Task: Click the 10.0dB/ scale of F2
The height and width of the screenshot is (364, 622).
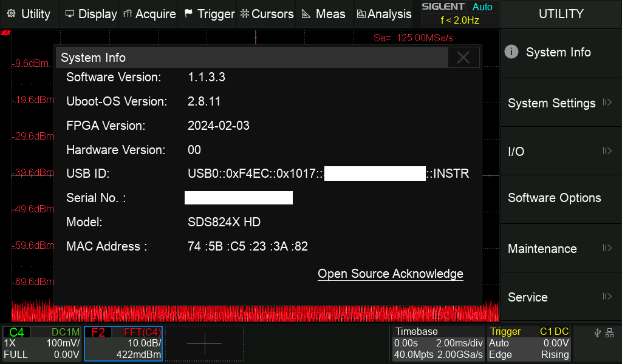Action: click(145, 343)
